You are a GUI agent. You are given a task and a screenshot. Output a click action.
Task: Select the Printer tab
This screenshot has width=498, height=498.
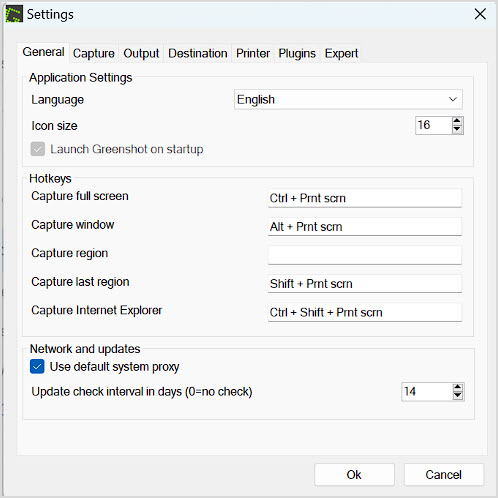(253, 53)
